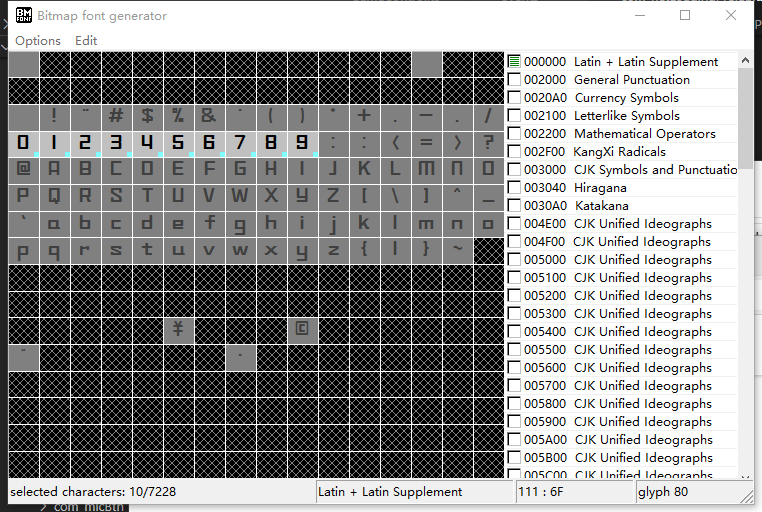Maximize the Bitmap font generator window
The height and width of the screenshot is (512, 762).
685,16
